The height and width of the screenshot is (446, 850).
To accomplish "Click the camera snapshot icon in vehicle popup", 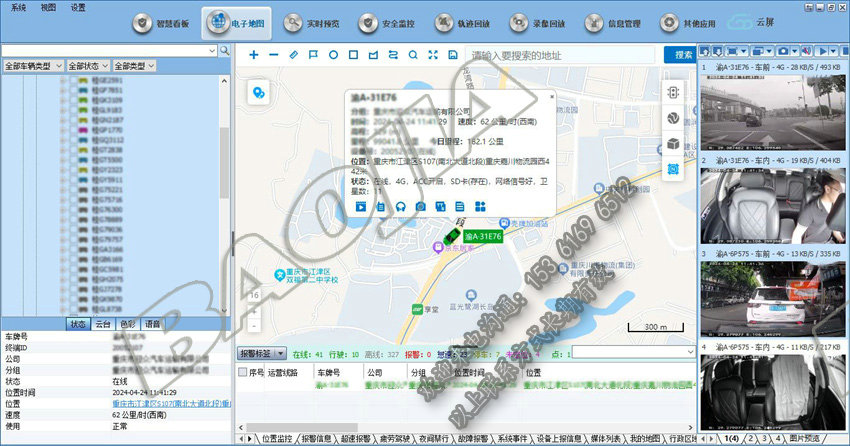I will [x=420, y=206].
